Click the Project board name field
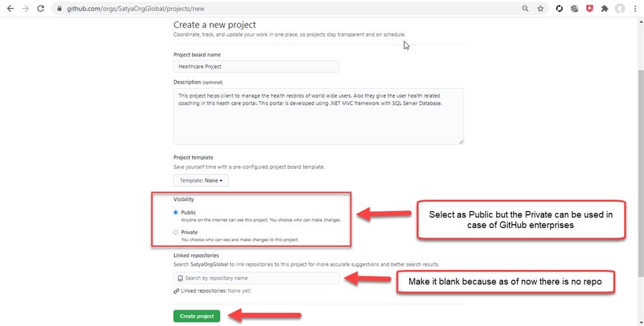Screen dimensions: 644x326 coord(257,66)
